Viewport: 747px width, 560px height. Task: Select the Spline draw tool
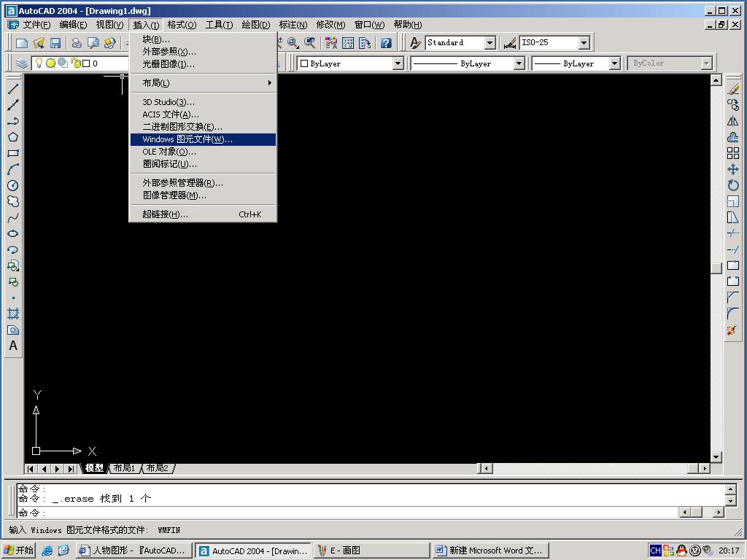point(13,217)
